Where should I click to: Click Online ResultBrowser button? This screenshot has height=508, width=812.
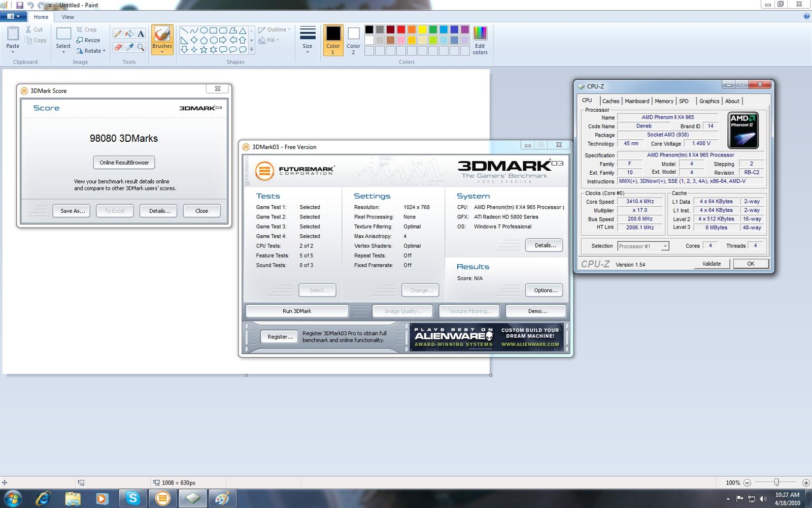coord(124,163)
